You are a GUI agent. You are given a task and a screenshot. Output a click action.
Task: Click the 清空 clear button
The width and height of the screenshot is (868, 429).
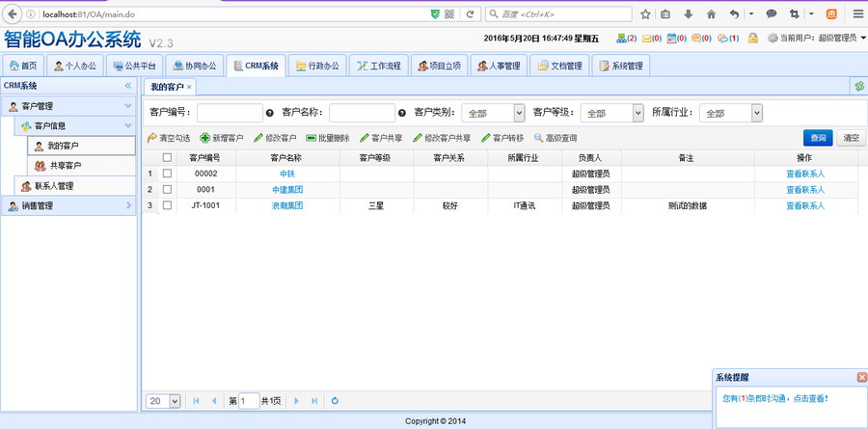click(851, 138)
